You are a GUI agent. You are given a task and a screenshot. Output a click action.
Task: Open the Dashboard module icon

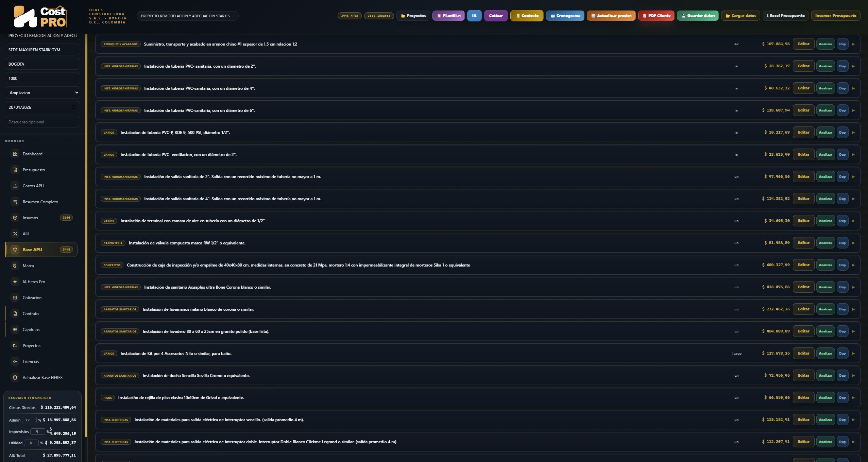point(15,154)
